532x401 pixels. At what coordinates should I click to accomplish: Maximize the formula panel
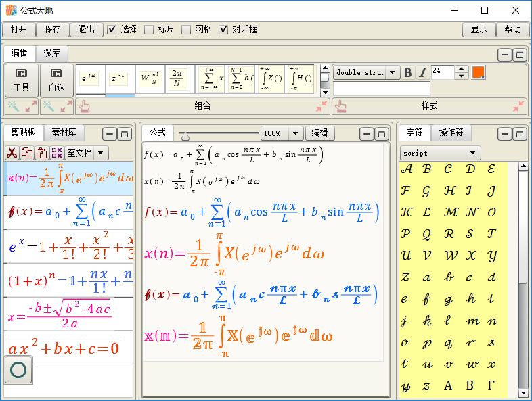(x=381, y=134)
